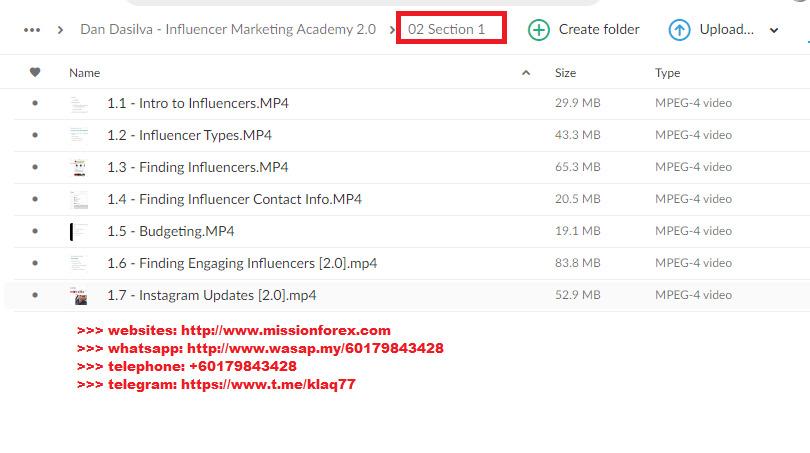The height and width of the screenshot is (453, 810).
Task: Click the breadcrumb chevron before 02 Section 1
Action: pos(393,29)
